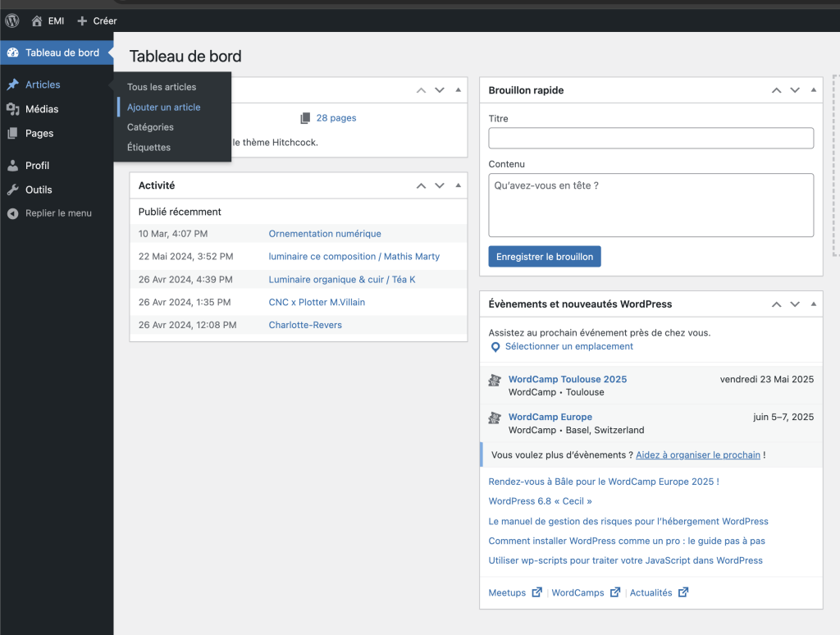Open Outils menu item

(39, 190)
